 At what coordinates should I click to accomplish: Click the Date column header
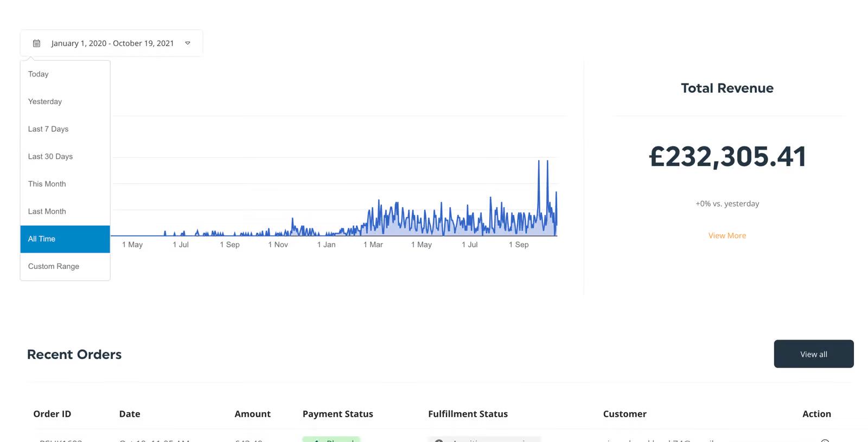click(130, 414)
